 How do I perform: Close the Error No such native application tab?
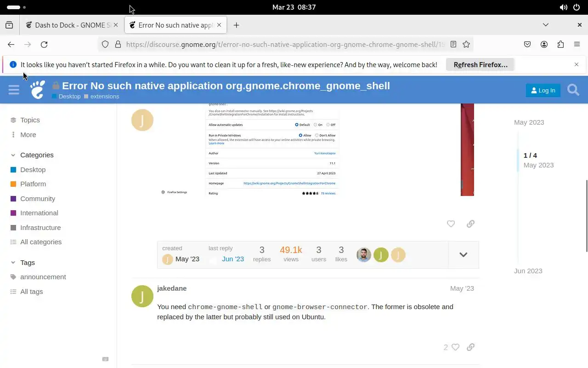click(x=220, y=25)
